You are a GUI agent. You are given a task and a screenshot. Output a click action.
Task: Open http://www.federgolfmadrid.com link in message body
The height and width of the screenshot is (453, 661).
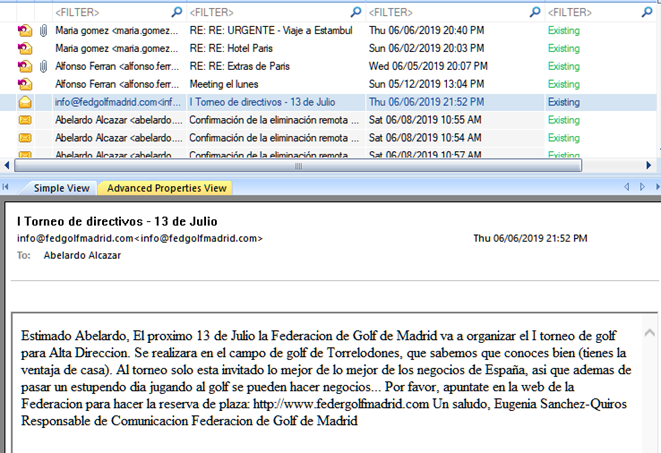[x=341, y=404]
